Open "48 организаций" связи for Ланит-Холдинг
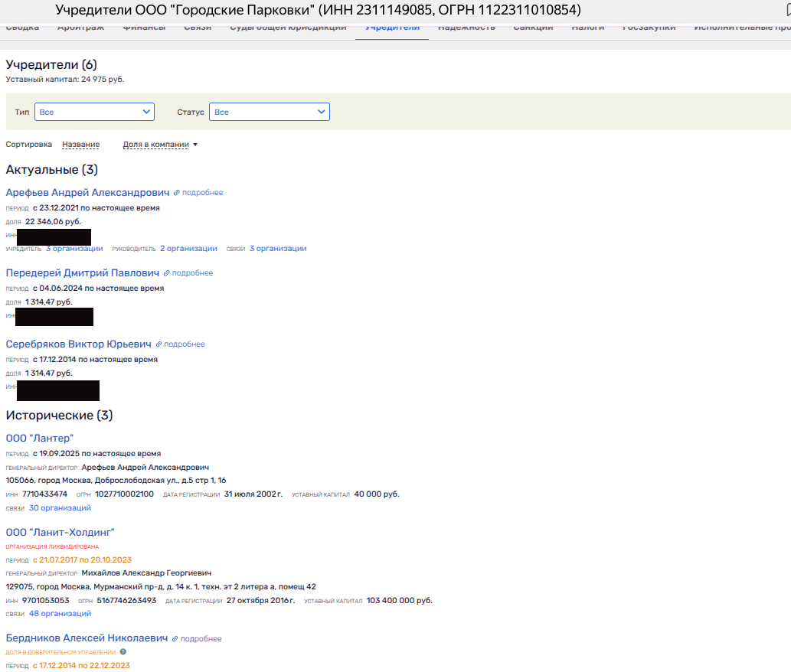This screenshot has width=791, height=672. [60, 614]
